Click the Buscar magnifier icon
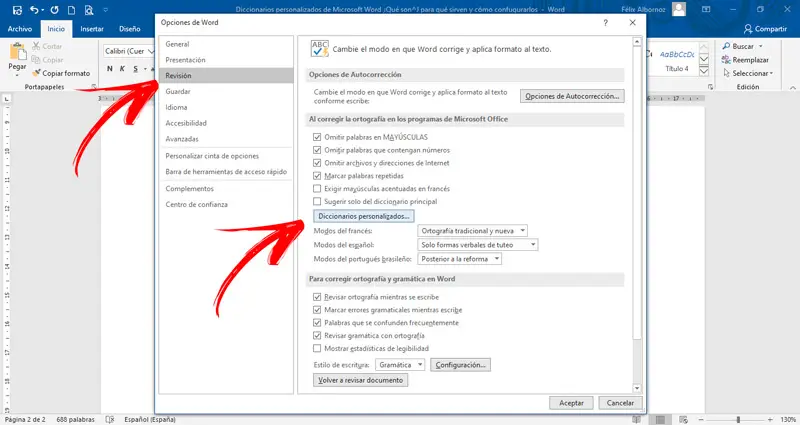 tap(727, 46)
